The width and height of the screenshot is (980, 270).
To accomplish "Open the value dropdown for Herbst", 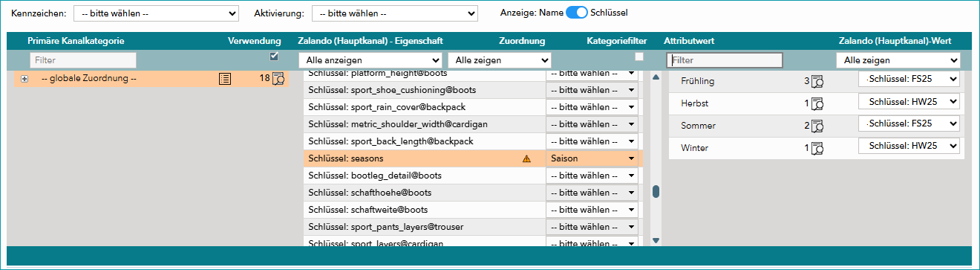I will point(909,101).
